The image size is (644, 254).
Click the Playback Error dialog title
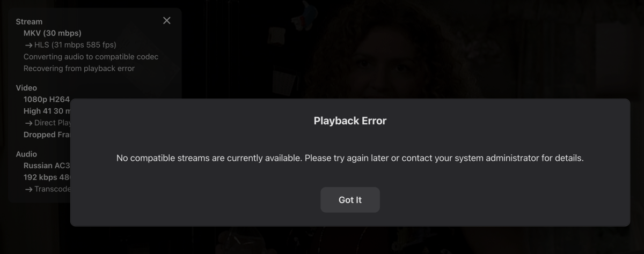click(x=350, y=121)
